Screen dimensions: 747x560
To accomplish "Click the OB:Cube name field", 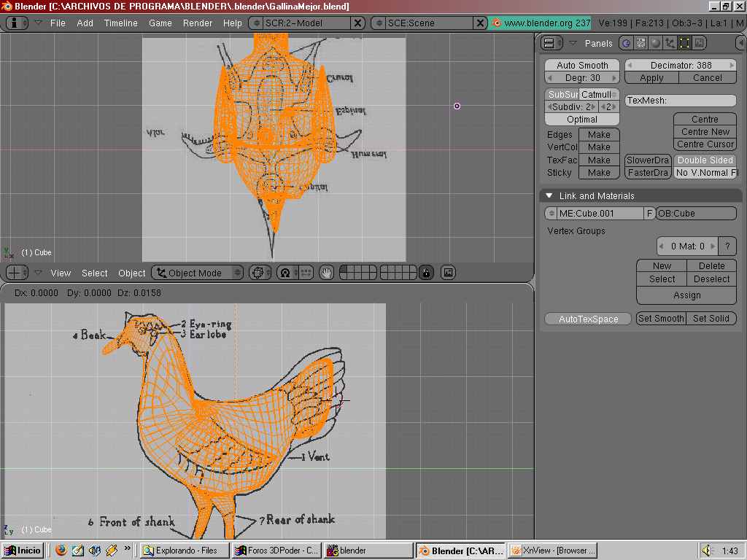I will [x=697, y=214].
